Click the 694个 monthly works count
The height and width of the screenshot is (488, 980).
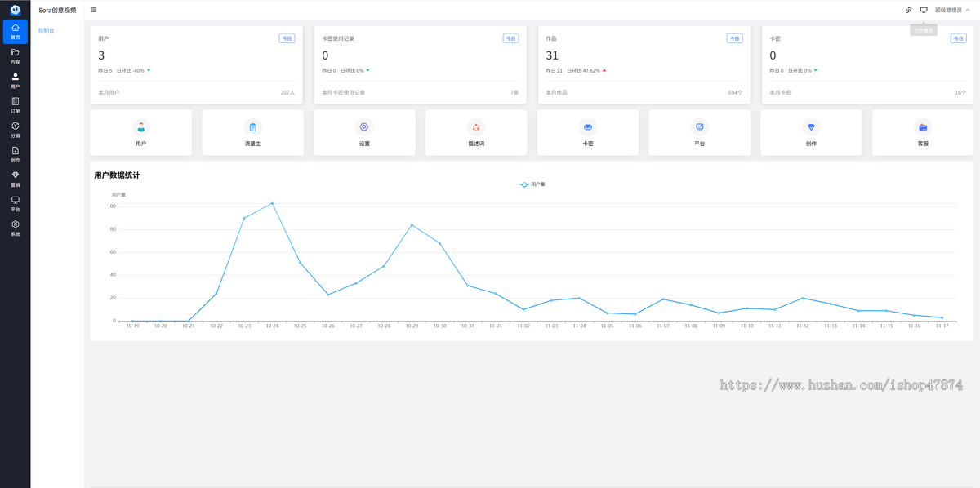pyautogui.click(x=735, y=93)
